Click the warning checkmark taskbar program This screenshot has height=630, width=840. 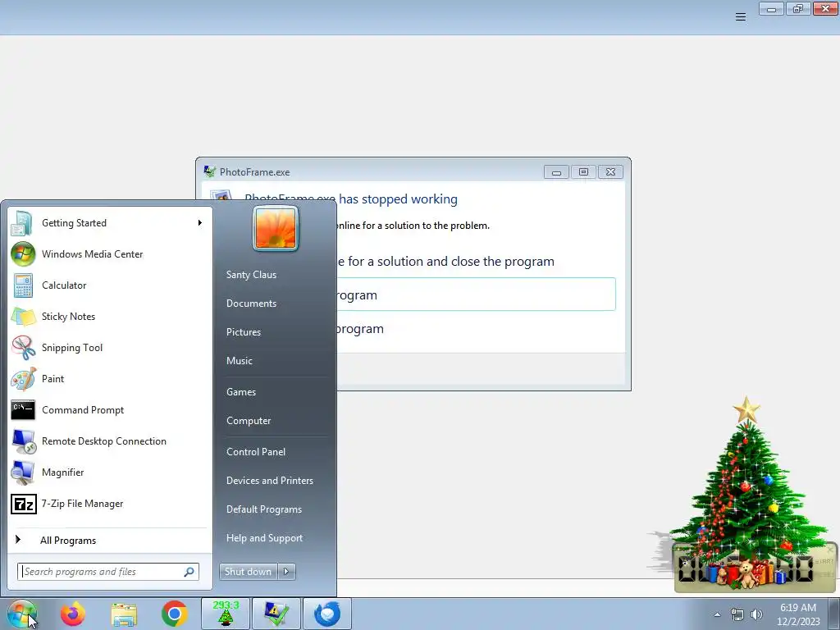(x=276, y=614)
